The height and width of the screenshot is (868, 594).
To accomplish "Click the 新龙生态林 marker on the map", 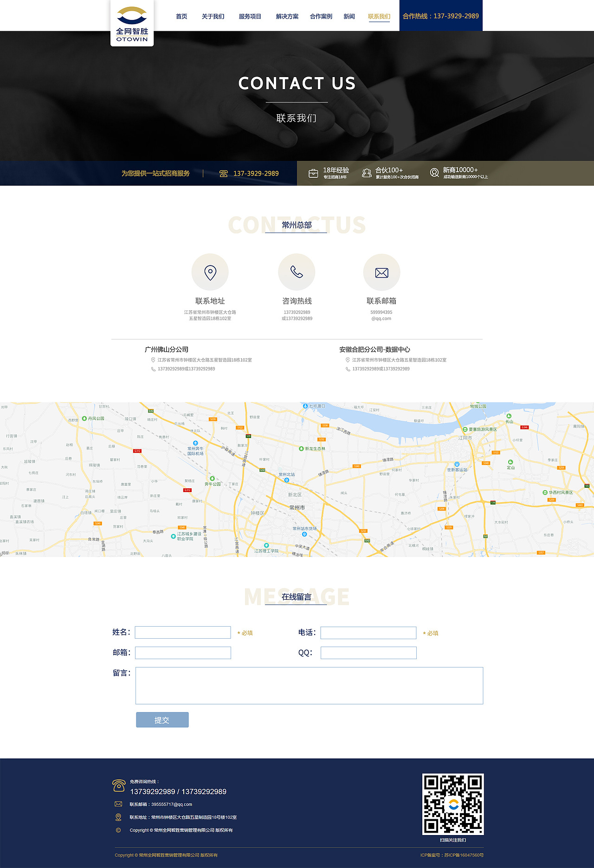I will (x=301, y=449).
